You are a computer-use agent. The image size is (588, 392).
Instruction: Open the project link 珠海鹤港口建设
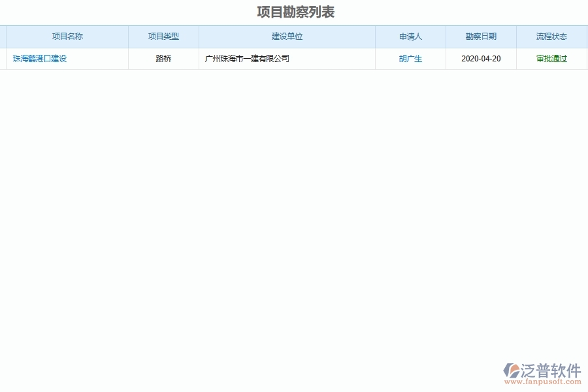39,59
